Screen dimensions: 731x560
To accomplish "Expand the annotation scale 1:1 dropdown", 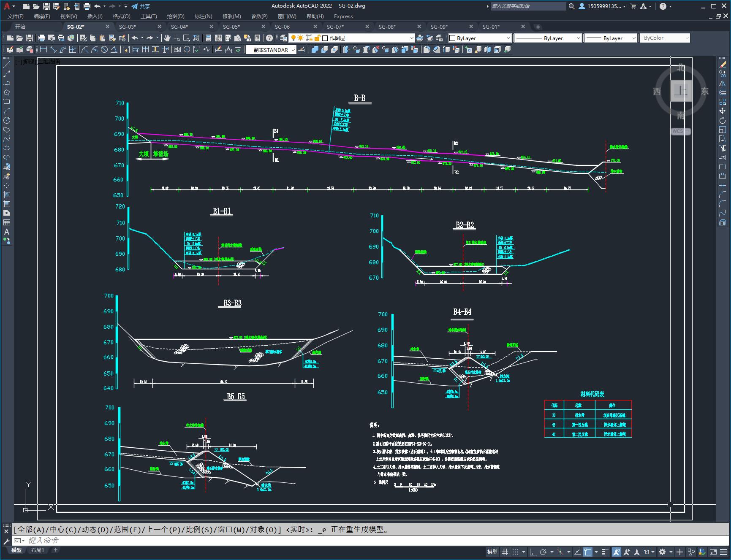I will [649, 552].
